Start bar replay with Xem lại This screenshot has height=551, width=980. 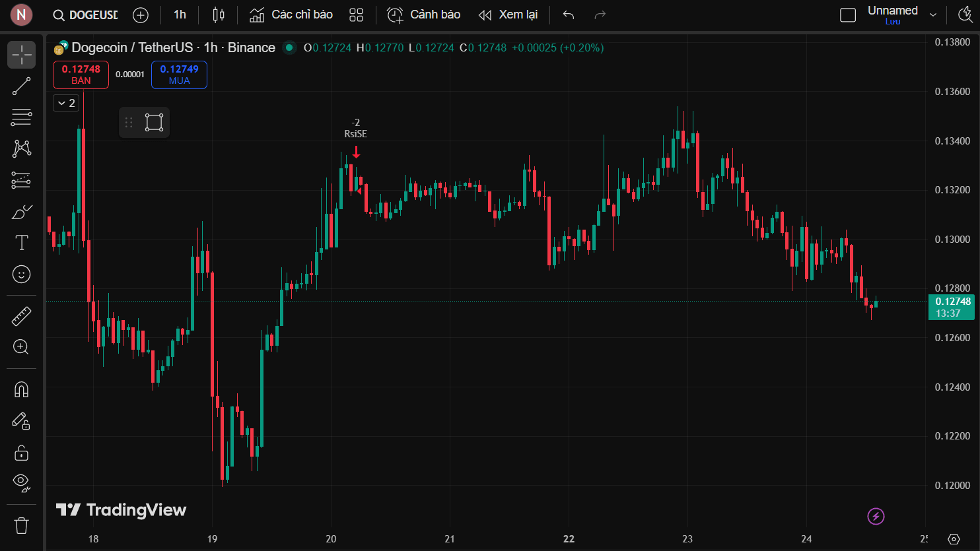tap(508, 15)
